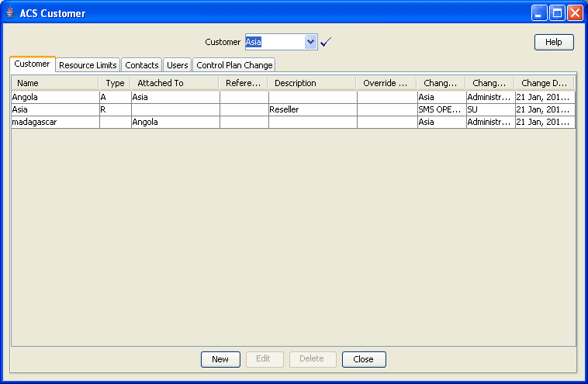
Task: Click the Close button at bottom
Action: click(x=364, y=359)
